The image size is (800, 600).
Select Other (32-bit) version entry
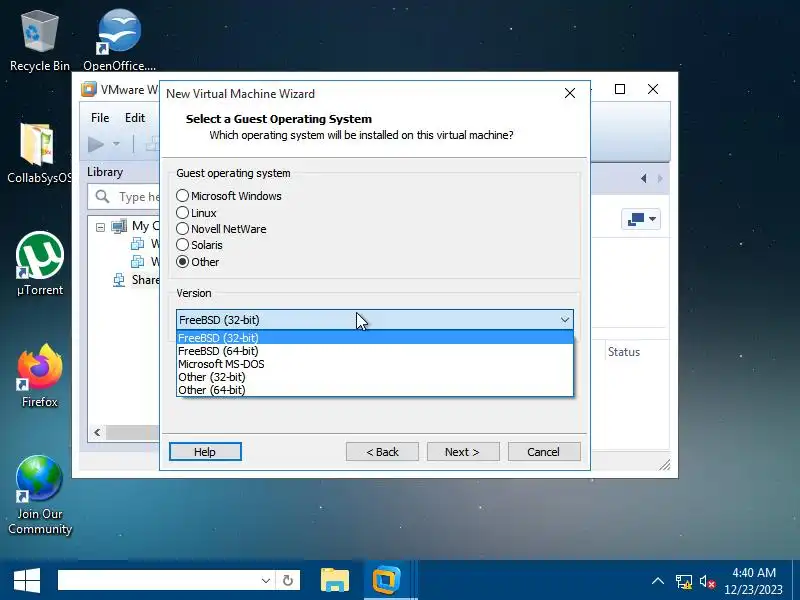tap(374, 377)
